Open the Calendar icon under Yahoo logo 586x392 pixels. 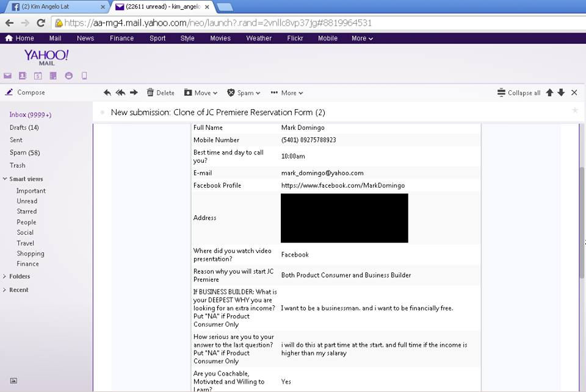tap(38, 76)
